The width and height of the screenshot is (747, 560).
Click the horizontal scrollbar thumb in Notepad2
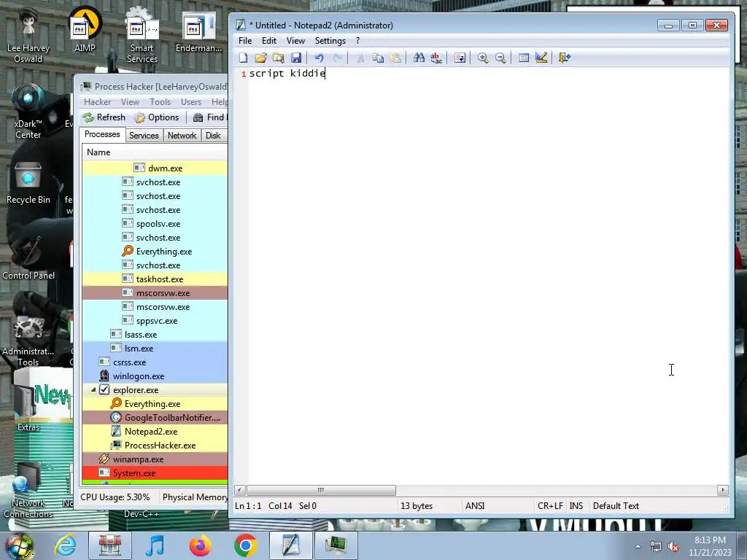tap(321, 490)
